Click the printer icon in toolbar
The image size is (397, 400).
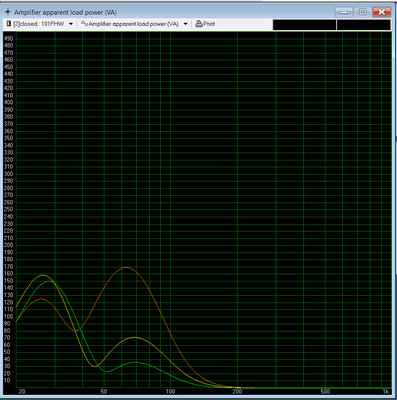(x=199, y=24)
